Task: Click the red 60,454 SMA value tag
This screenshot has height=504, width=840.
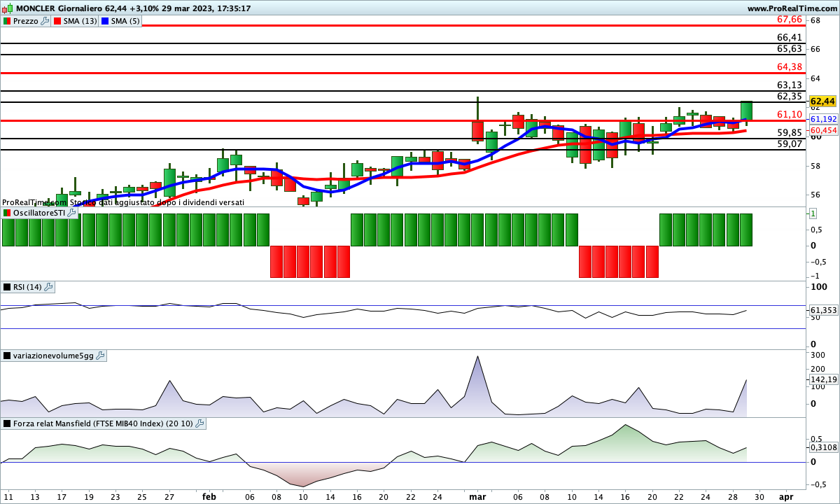Action: pos(824,130)
